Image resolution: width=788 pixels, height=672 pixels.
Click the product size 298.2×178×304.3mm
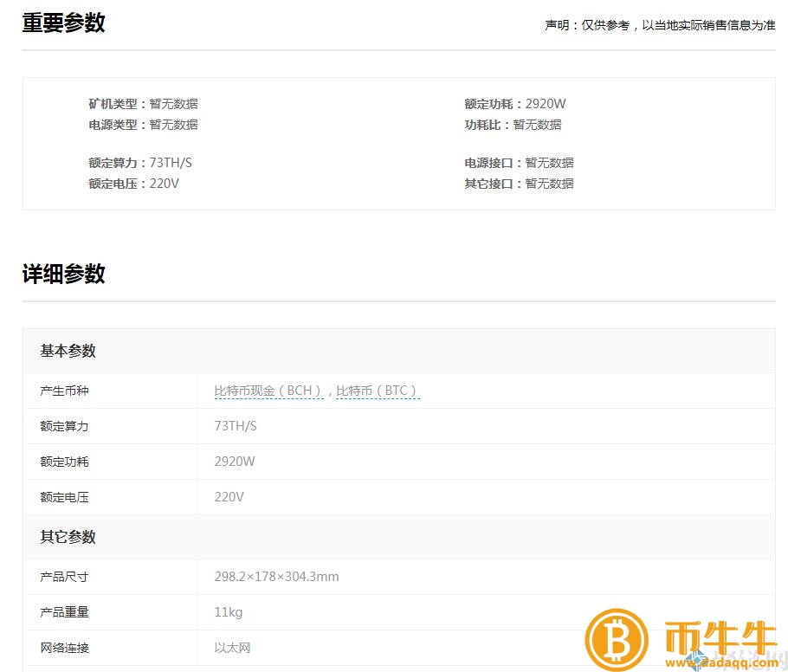(x=276, y=576)
